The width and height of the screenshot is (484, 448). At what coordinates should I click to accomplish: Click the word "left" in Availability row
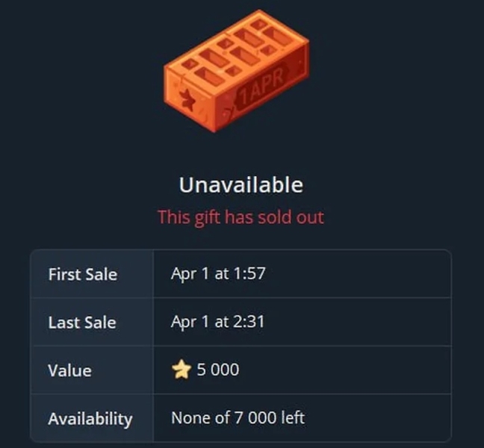point(292,418)
